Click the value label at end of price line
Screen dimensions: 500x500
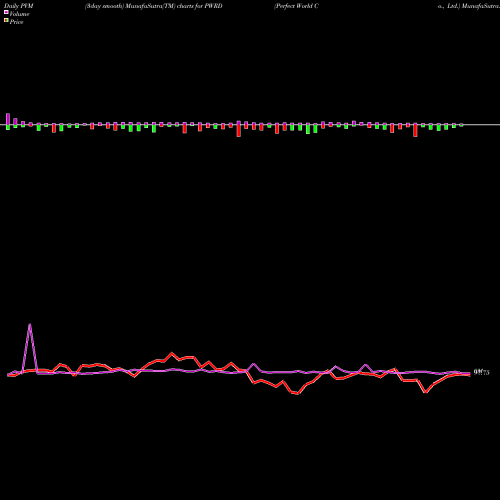(x=482, y=372)
